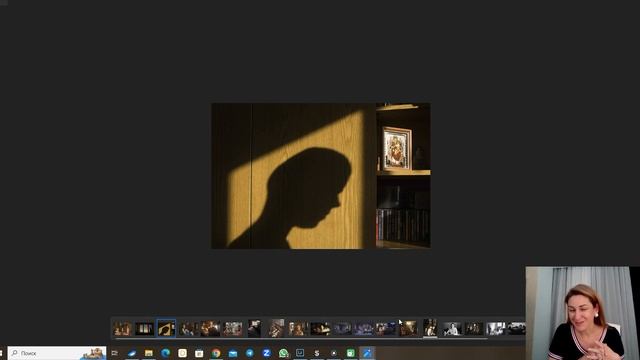
Task: Open Google Chrome from the taskbar
Action: [x=216, y=353]
